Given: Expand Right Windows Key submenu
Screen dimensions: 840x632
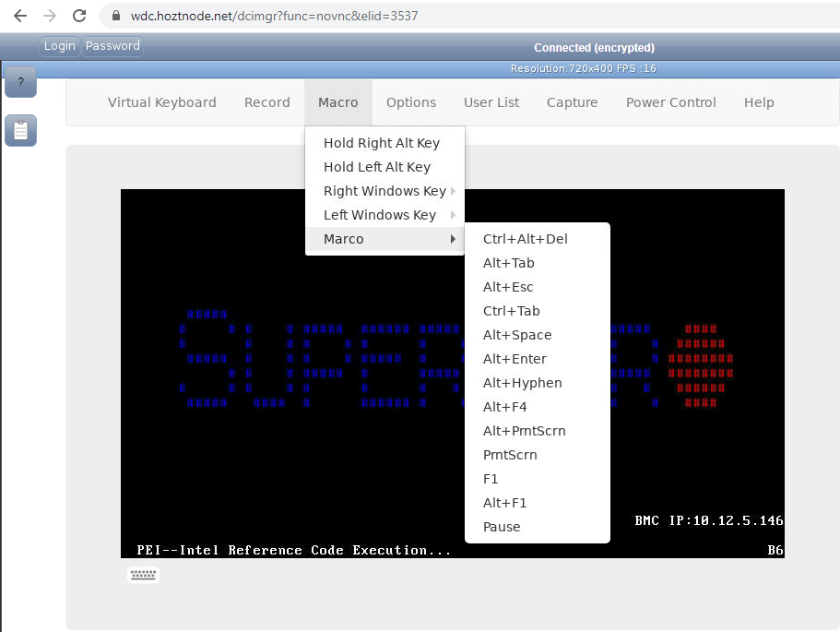Looking at the screenshot, I should [385, 191].
